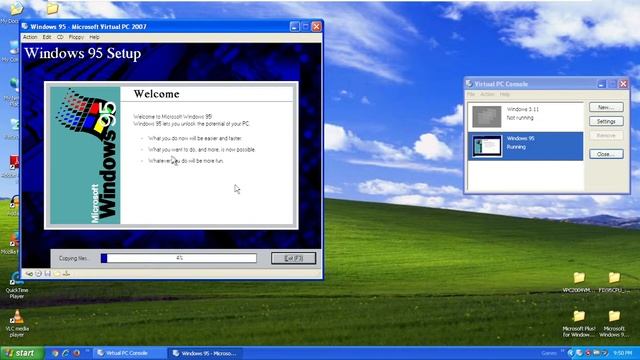Open the Help menu in Windows 95 VM window
This screenshot has width=640, height=360.
pyautogui.click(x=94, y=37)
